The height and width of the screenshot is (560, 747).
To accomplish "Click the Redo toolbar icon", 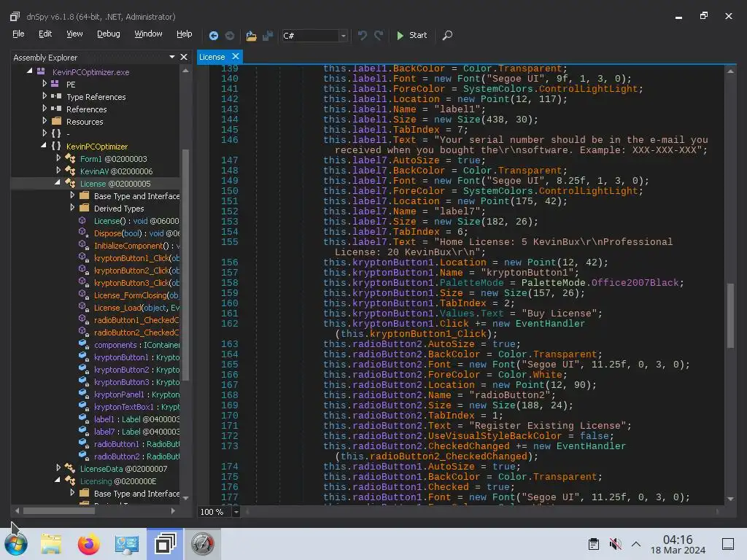I will [x=379, y=35].
